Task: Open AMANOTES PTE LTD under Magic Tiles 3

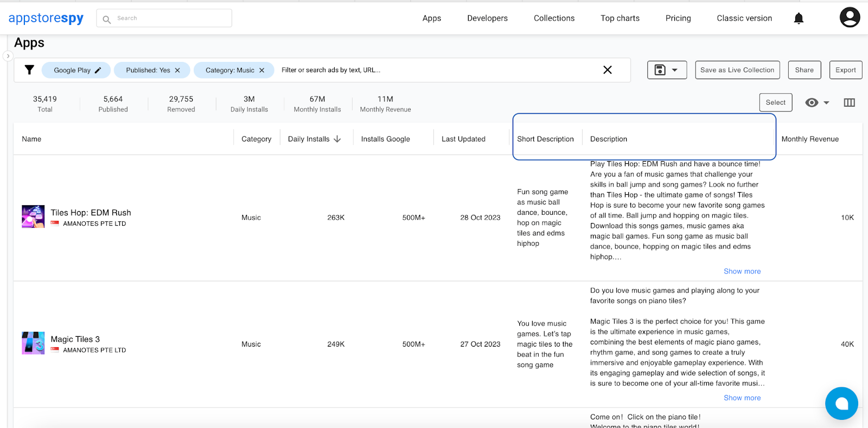Action: [x=94, y=350]
